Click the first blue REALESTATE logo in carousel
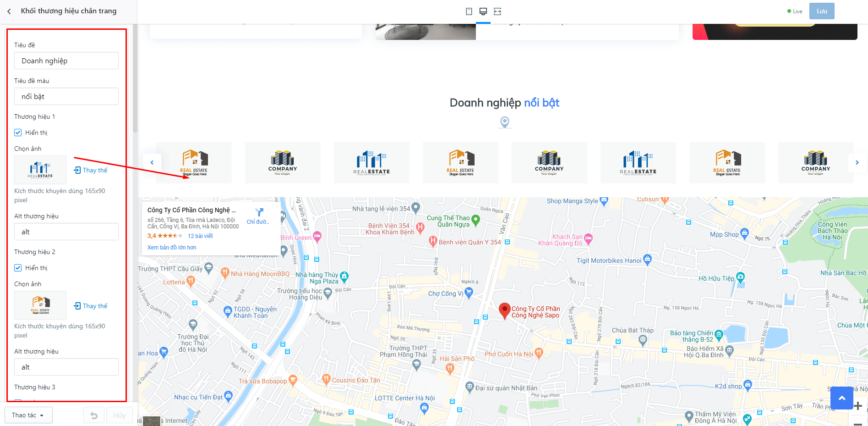The width and height of the screenshot is (868, 426). pyautogui.click(x=371, y=163)
